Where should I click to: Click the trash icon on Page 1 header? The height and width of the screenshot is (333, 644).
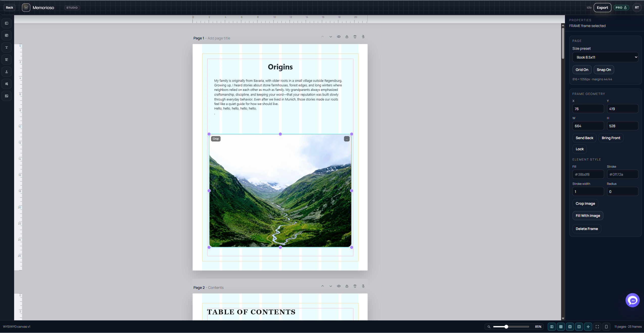[355, 37]
